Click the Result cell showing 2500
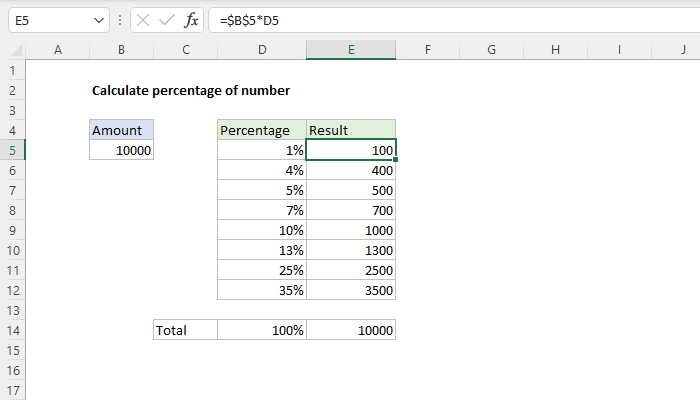700x400 pixels. pyautogui.click(x=351, y=270)
